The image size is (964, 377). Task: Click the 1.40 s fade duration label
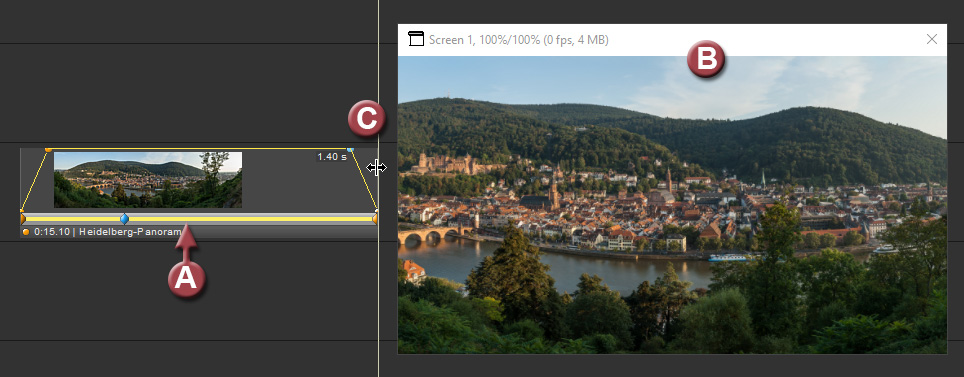332,157
